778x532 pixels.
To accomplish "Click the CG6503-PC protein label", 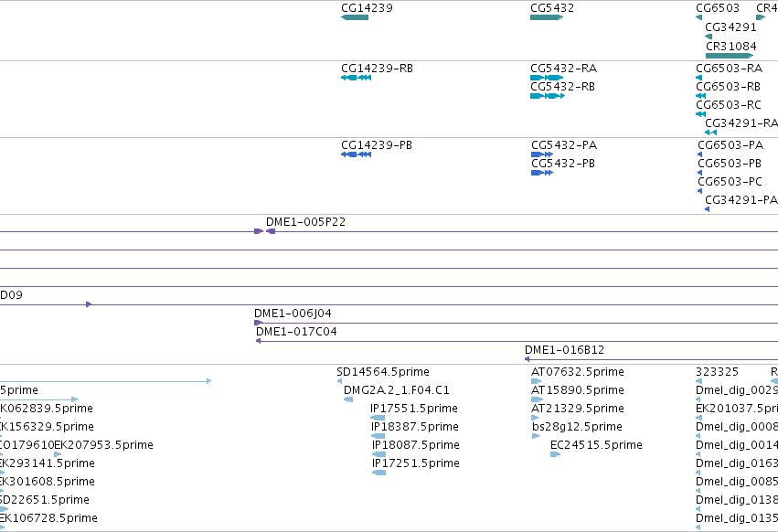I will [730, 182].
